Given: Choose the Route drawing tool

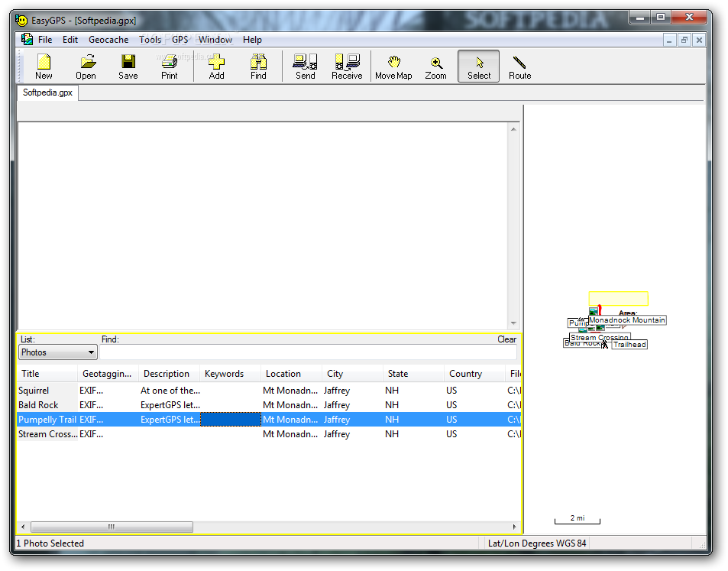Looking at the screenshot, I should (519, 67).
